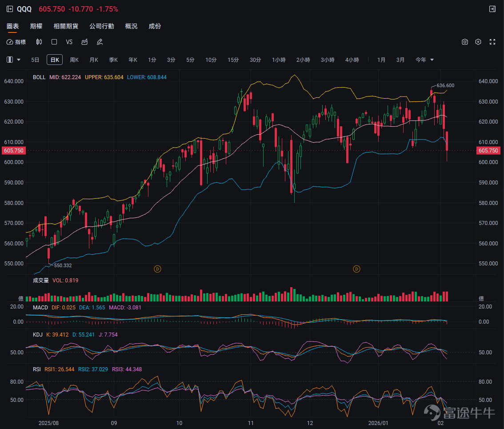Select the 1分 timeframe

point(152,60)
